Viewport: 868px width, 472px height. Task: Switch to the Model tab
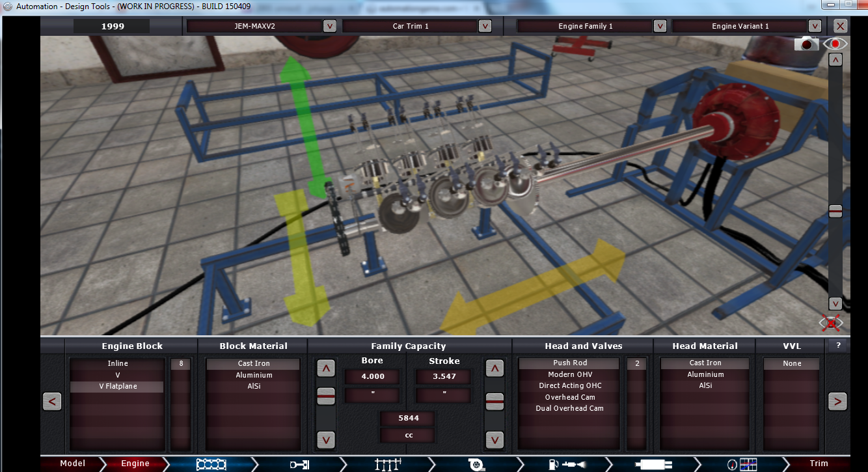point(73,464)
